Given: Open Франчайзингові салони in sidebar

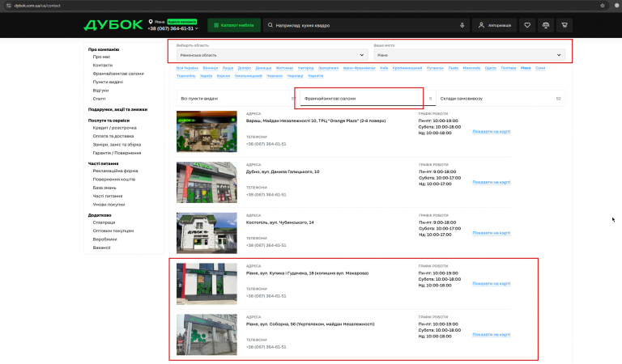Looking at the screenshot, I should 118,74.
